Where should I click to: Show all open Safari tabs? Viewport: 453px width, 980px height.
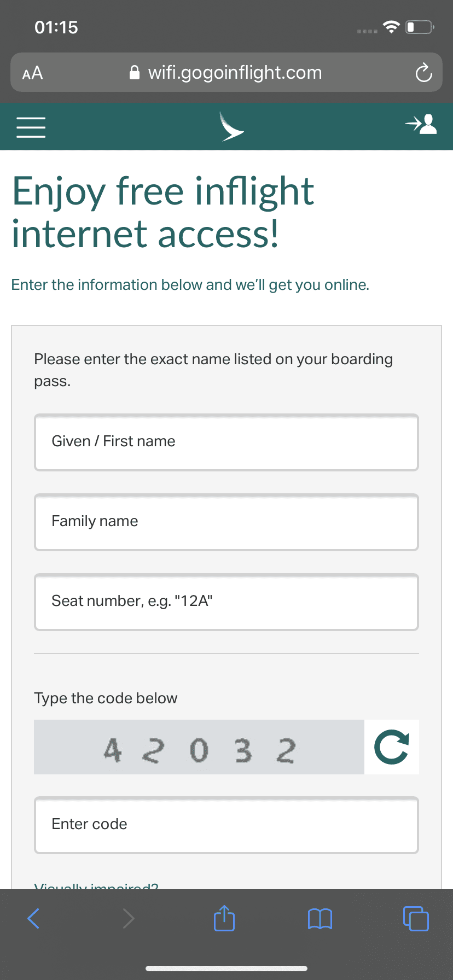point(416,918)
